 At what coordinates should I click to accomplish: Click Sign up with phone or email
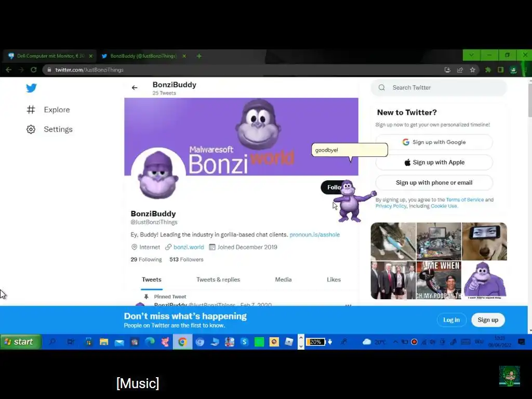tap(434, 182)
